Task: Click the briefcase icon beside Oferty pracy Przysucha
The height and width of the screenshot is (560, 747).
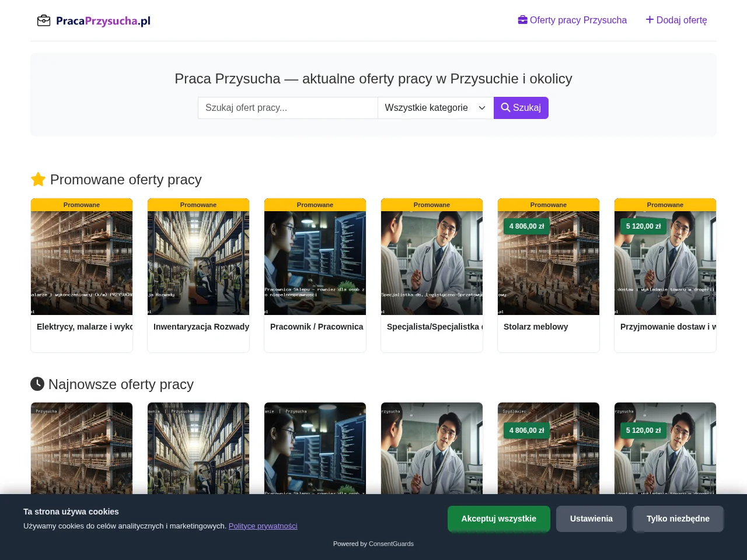Action: coord(522,20)
